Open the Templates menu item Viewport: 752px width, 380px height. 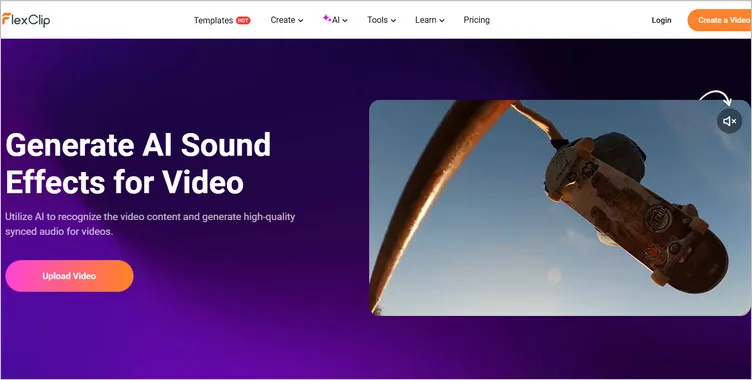pos(213,20)
